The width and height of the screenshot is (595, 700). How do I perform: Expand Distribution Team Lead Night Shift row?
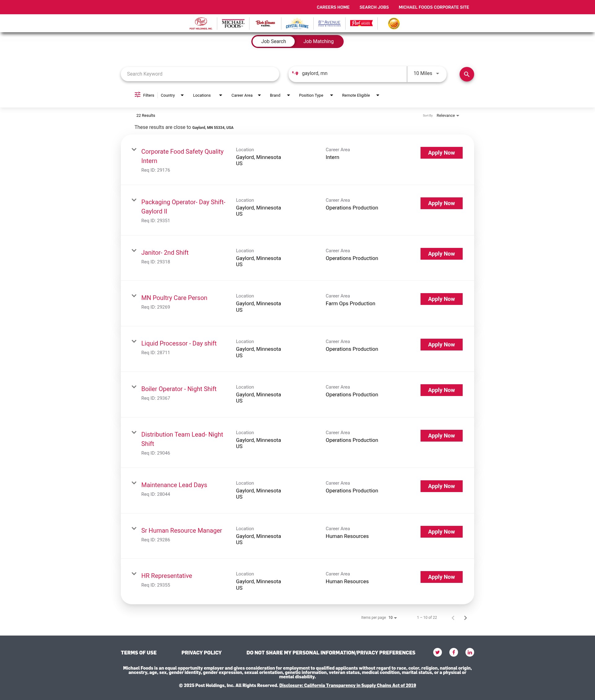point(134,433)
